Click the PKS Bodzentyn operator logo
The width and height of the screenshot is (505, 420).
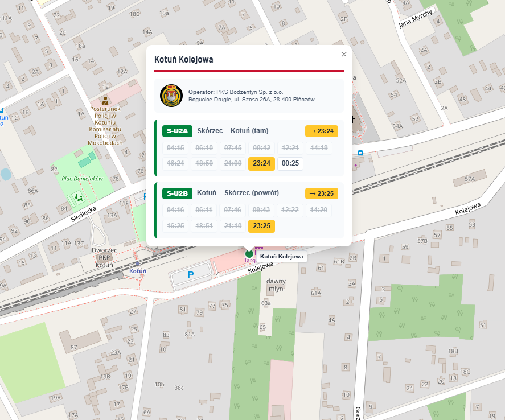click(x=171, y=96)
